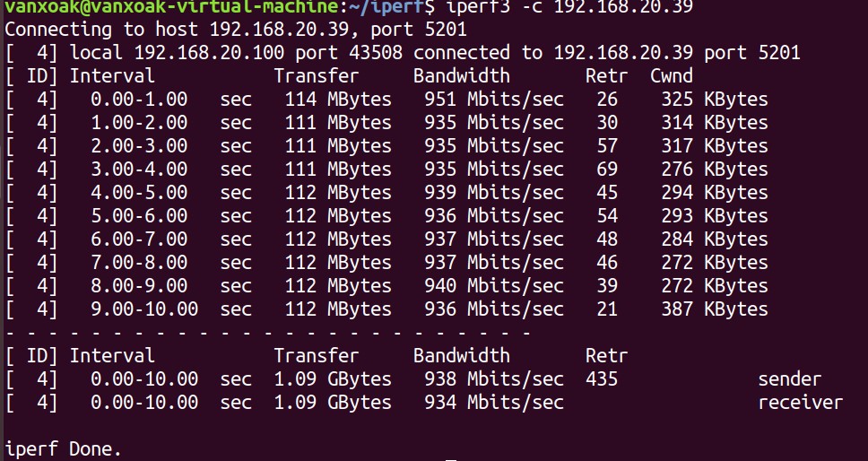Click the 387 KBytes Cwnd value

pos(709,309)
